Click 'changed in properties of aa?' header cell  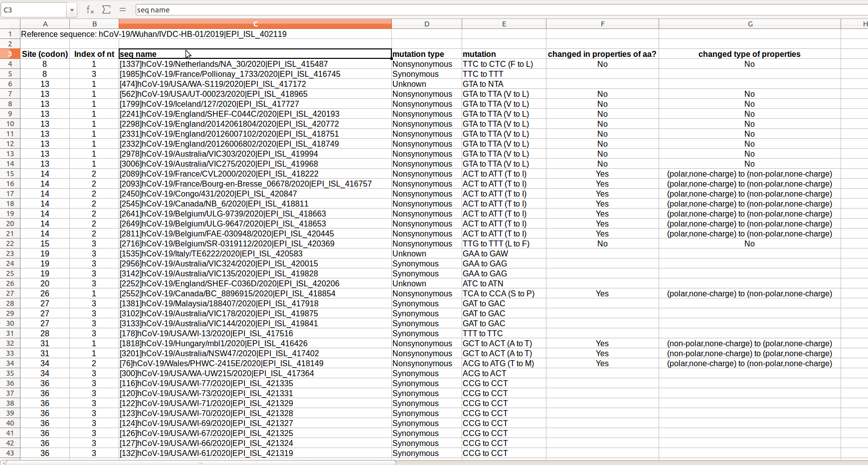602,54
